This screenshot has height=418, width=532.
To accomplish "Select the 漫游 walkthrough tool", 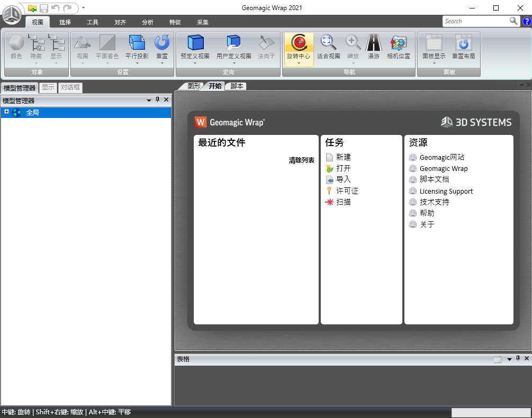I will (374, 42).
